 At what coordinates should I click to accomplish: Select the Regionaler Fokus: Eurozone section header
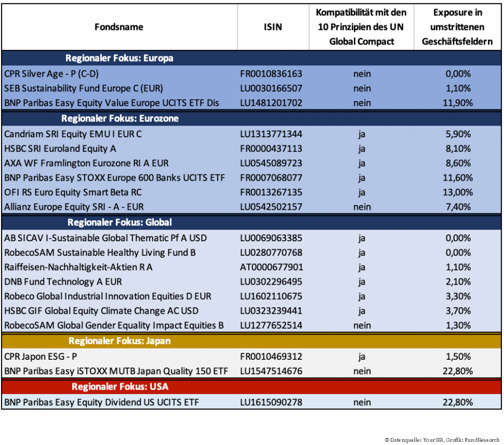tap(119, 118)
